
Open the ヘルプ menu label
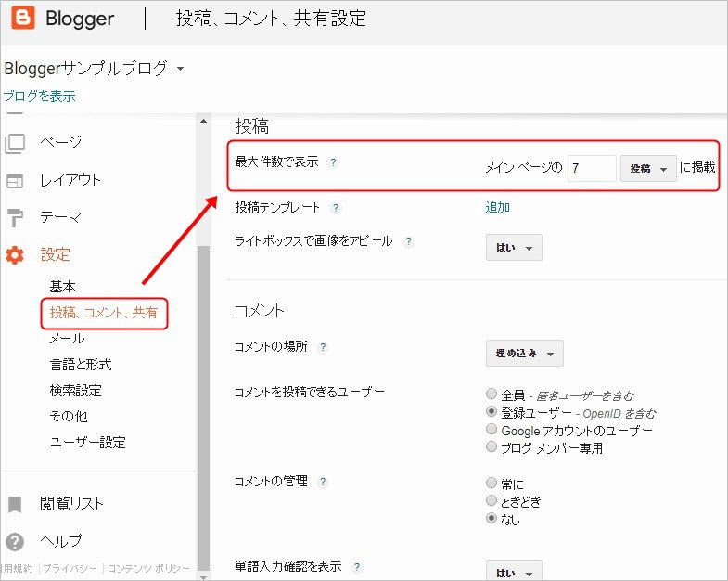coord(61,541)
